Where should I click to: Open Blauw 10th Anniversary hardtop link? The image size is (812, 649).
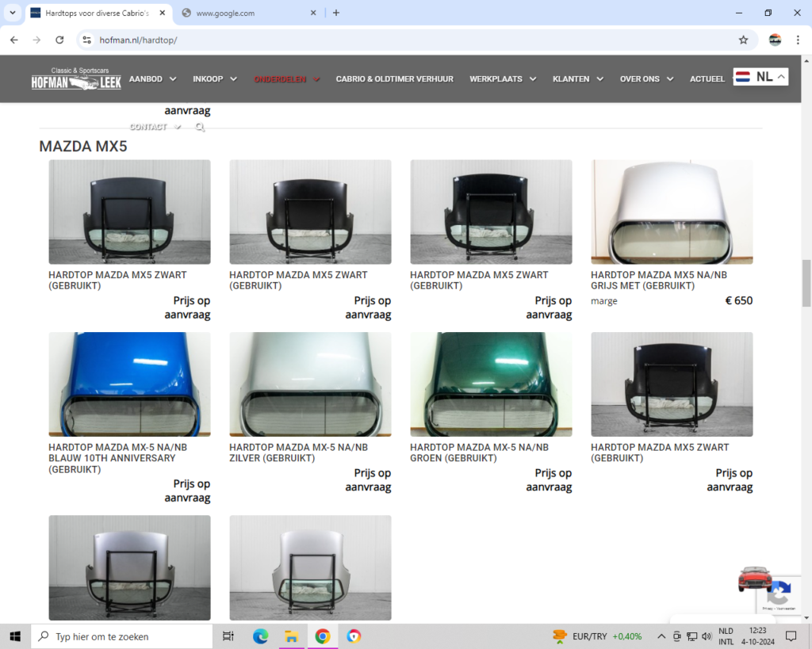pyautogui.click(x=117, y=458)
